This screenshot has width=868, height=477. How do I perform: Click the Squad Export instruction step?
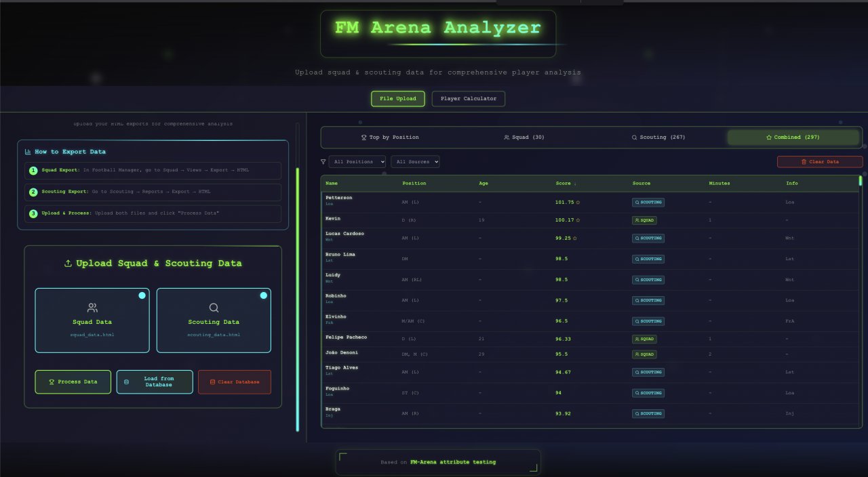tap(153, 170)
